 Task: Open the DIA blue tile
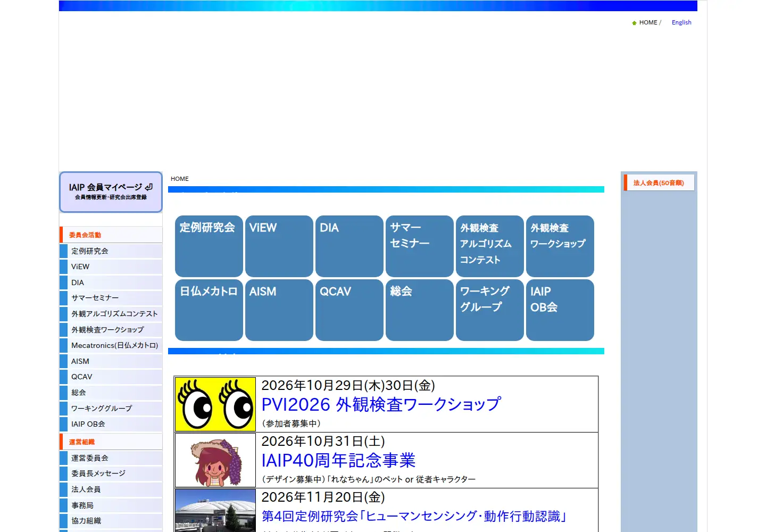click(x=349, y=246)
